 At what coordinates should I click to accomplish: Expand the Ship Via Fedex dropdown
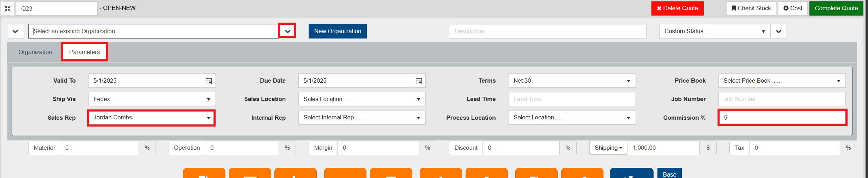(152, 99)
